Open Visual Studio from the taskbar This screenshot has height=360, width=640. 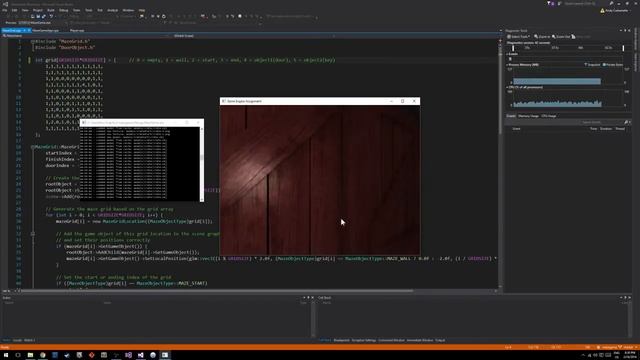[140, 355]
